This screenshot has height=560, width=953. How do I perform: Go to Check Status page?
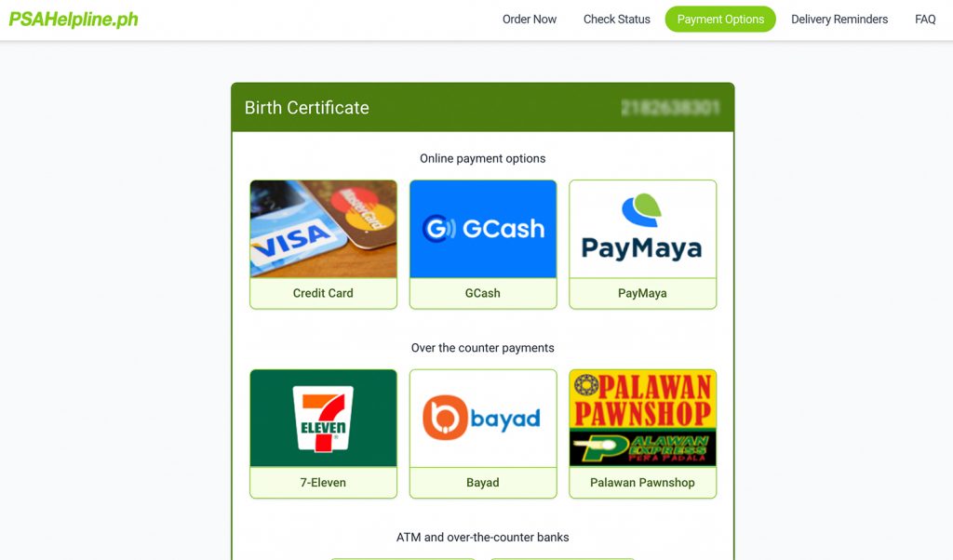click(617, 20)
